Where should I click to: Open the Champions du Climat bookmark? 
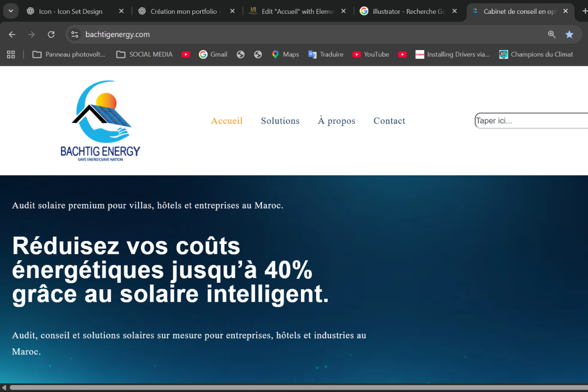point(536,54)
